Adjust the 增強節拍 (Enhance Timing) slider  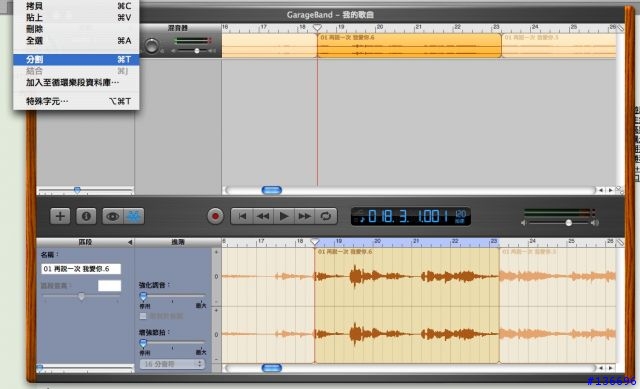pyautogui.click(x=143, y=343)
